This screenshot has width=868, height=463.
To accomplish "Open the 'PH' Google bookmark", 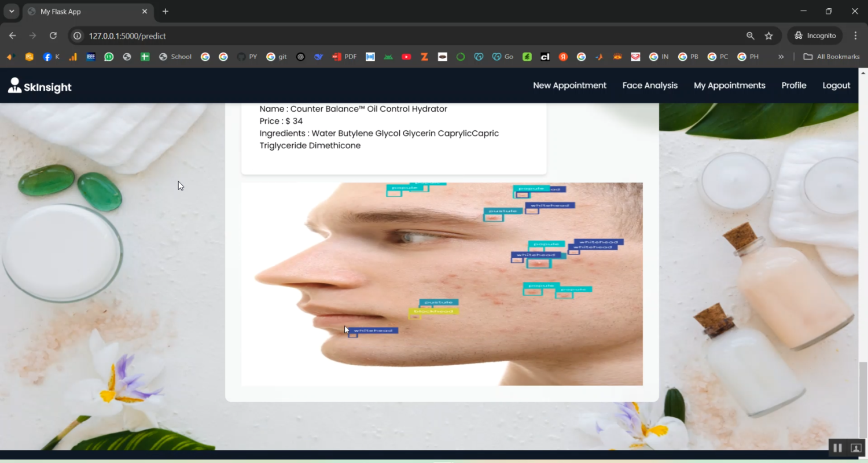I will [x=748, y=57].
